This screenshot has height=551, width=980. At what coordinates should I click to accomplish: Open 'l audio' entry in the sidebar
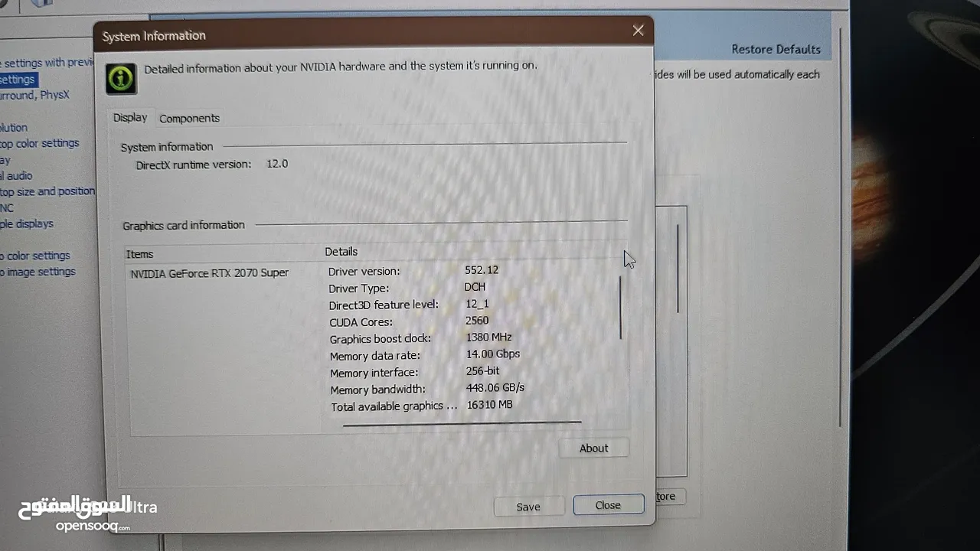(x=16, y=176)
